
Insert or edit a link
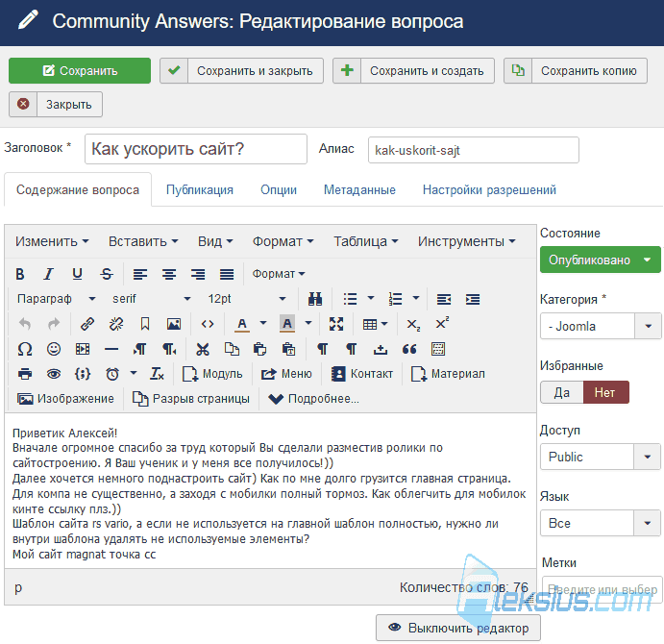click(87, 324)
